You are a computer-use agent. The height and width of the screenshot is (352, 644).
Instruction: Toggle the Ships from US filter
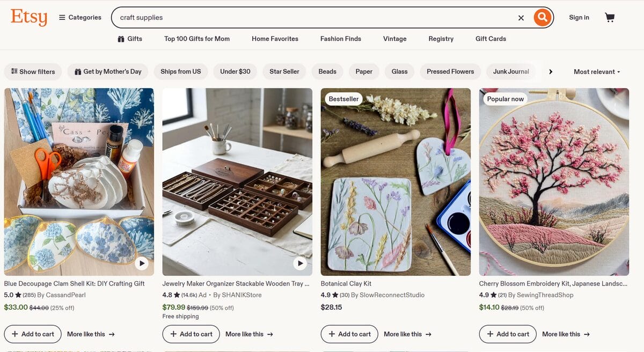coord(180,71)
